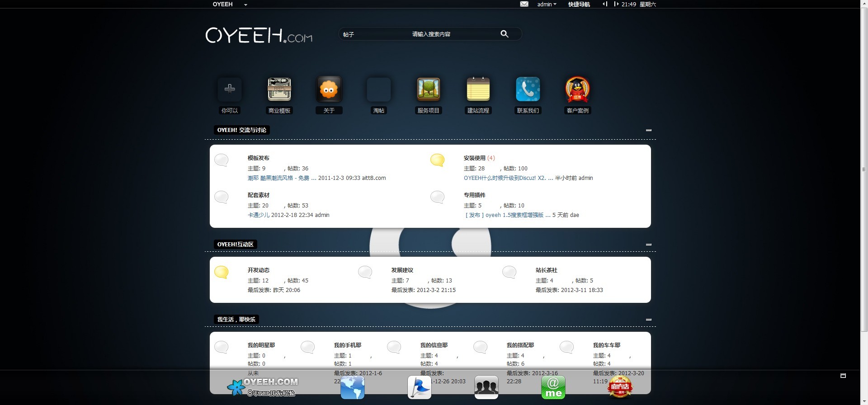
Task: Collapse the 我生活，耶快乐 section
Action: coord(649,320)
